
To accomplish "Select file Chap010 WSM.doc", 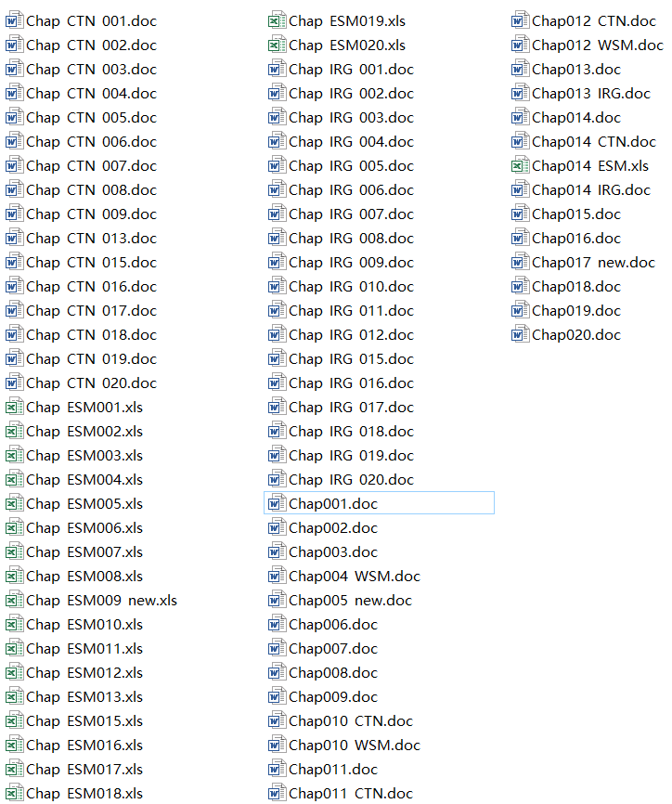I will point(344,745).
